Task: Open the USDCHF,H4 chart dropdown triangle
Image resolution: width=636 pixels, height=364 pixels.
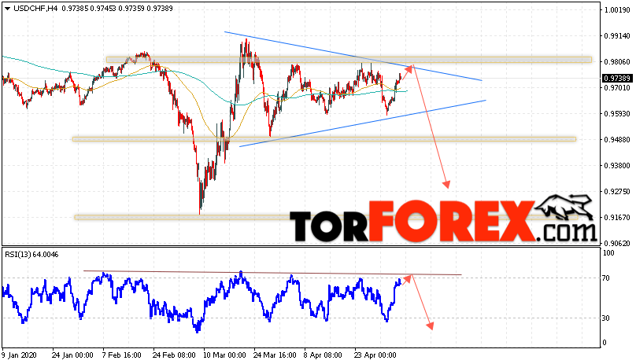Action: point(7,9)
